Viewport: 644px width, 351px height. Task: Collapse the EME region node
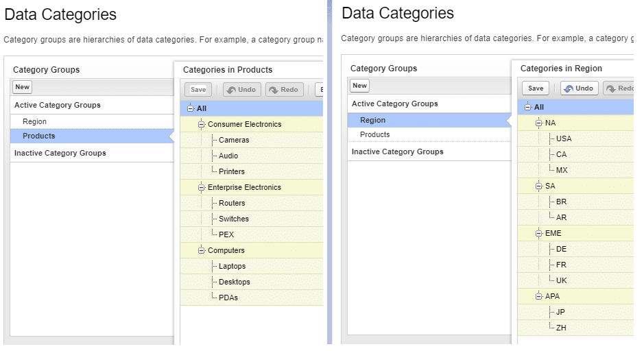click(x=539, y=234)
